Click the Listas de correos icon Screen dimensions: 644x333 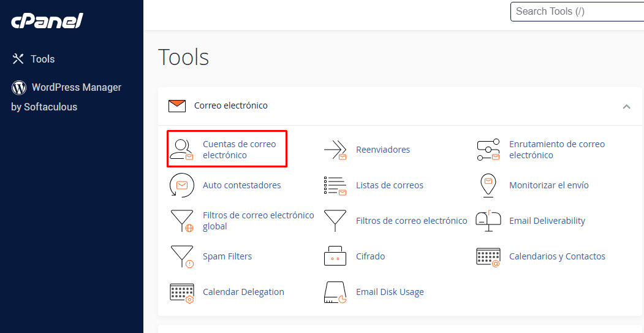click(x=335, y=185)
